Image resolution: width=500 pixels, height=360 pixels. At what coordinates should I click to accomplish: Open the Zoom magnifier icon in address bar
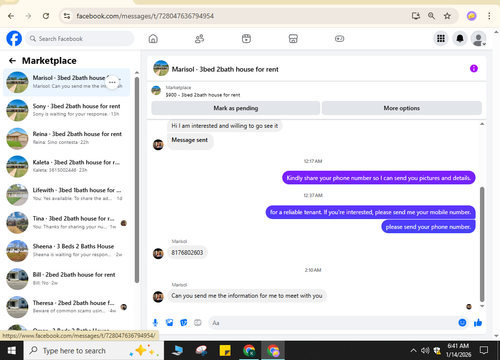pyautogui.click(x=431, y=16)
